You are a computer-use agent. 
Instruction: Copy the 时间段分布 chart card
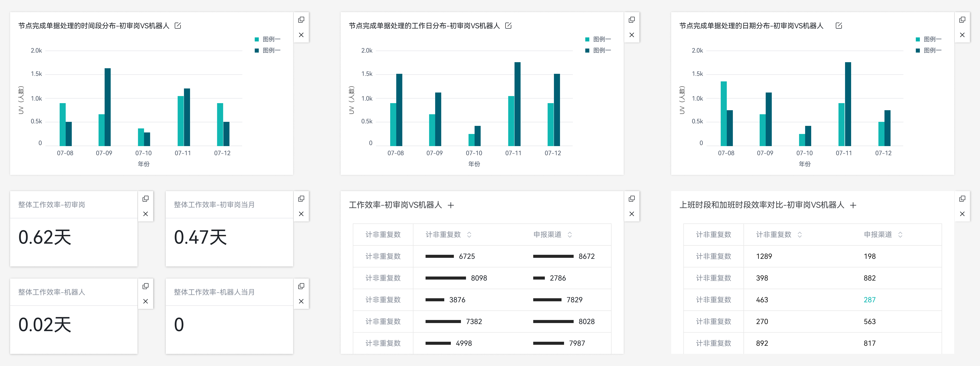(x=301, y=20)
